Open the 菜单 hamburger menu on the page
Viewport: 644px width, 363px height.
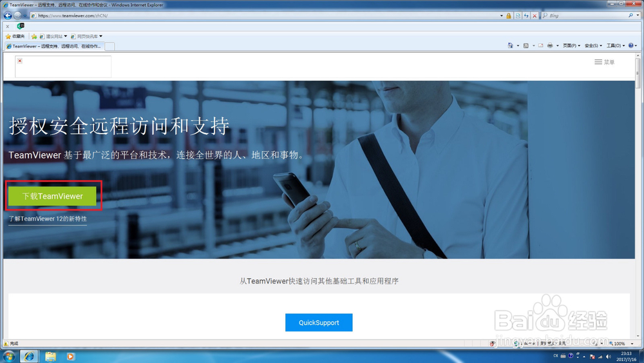coord(605,62)
